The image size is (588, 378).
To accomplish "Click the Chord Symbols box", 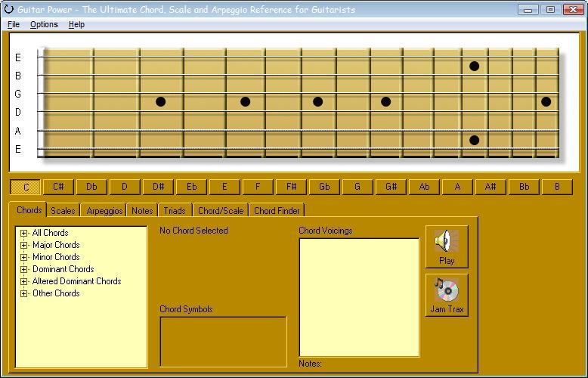I will 223,342.
